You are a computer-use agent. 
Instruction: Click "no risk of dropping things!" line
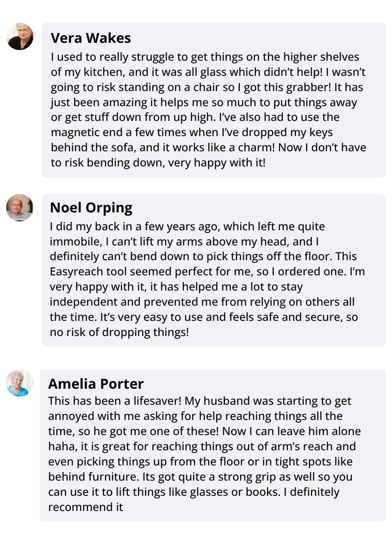(119, 332)
